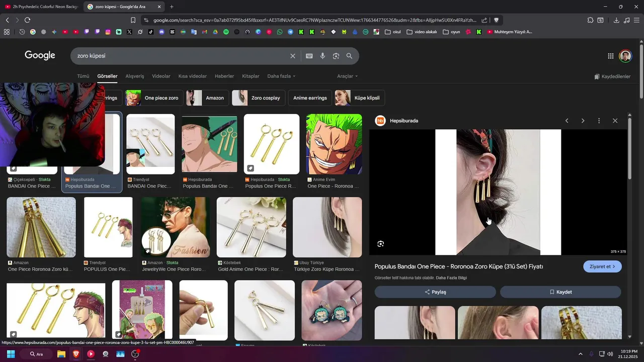Share the page via address bar icon
This screenshot has height=362, width=644.
point(484,20)
